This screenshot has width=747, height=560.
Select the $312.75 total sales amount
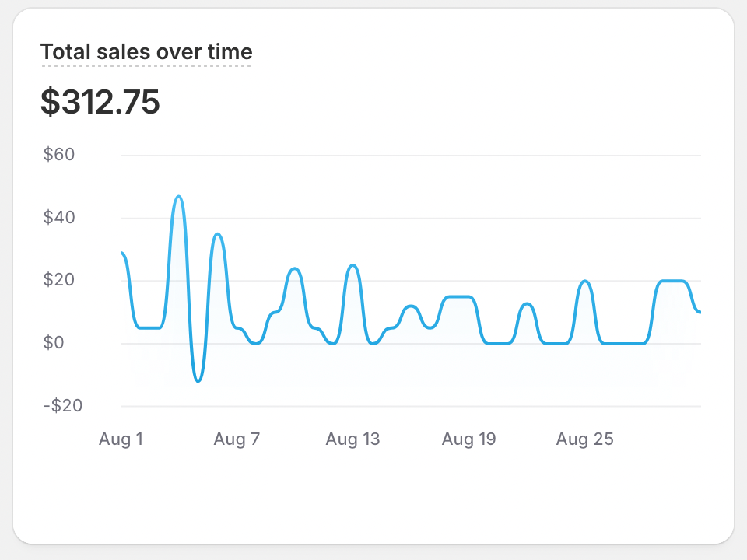(100, 102)
